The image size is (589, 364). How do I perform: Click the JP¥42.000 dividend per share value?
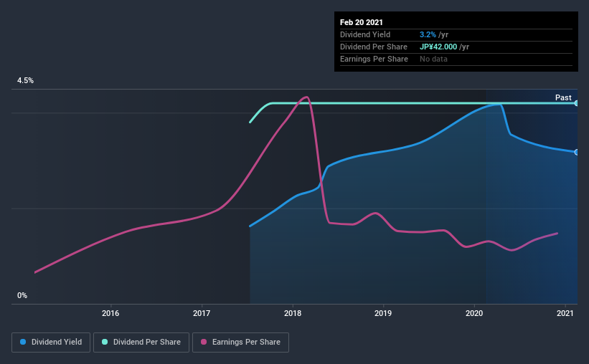(x=438, y=47)
